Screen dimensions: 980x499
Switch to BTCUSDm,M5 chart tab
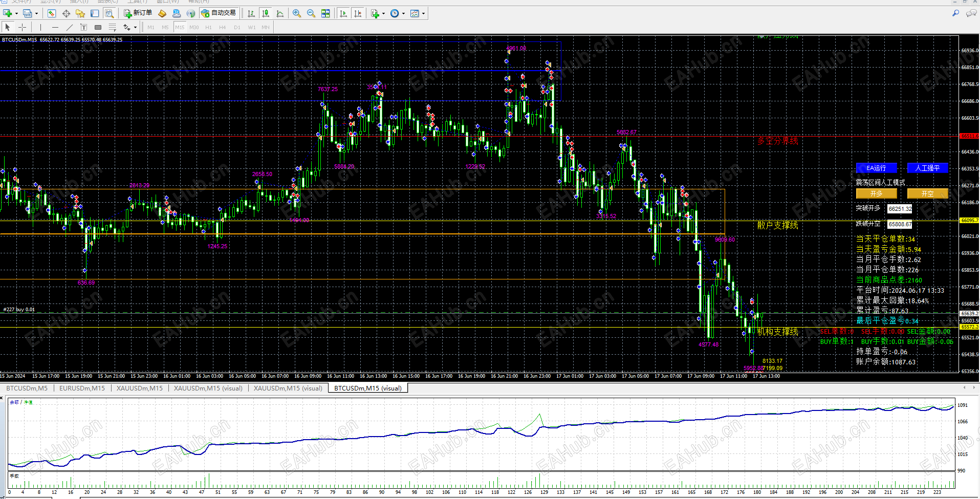coord(27,388)
